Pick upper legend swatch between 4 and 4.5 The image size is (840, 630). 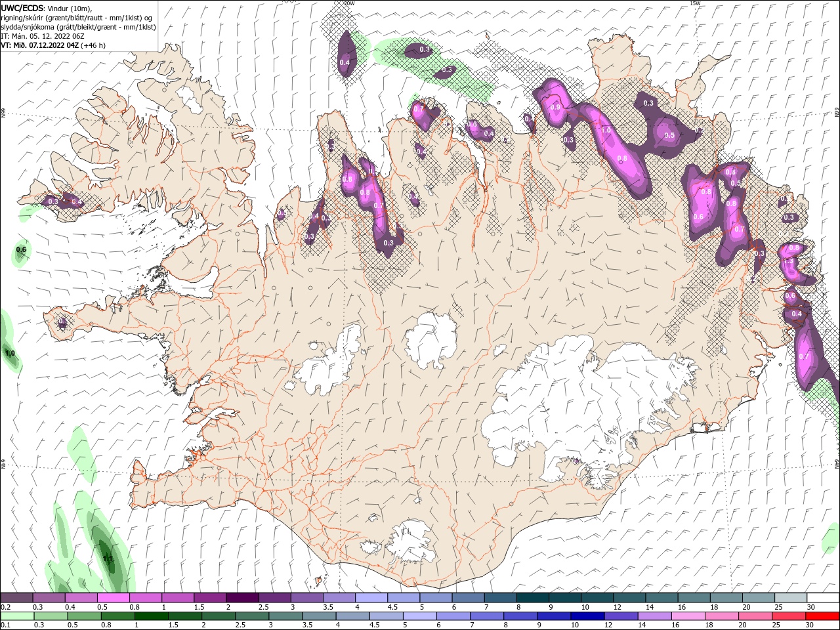(x=371, y=598)
